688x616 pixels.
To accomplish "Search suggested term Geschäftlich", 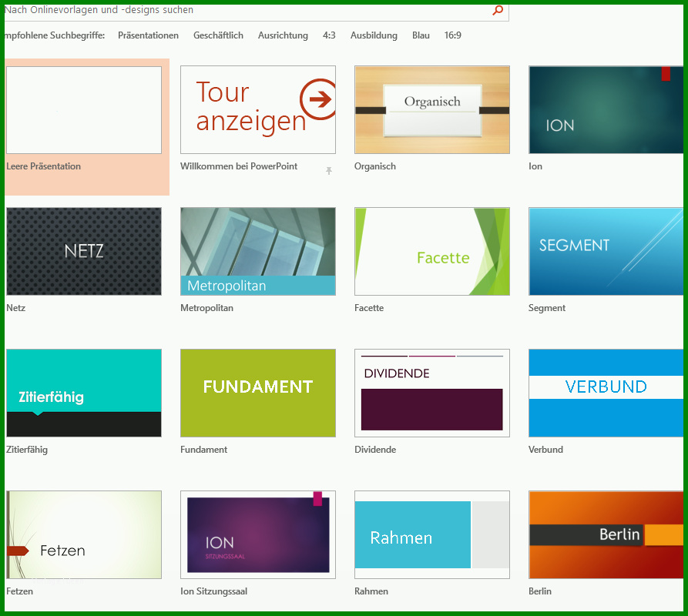I will click(x=218, y=35).
